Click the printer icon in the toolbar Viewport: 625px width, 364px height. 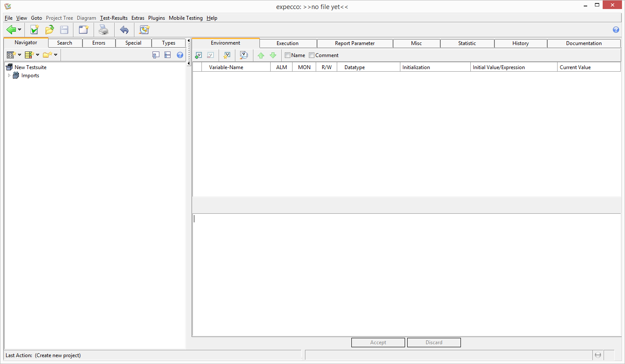[104, 30]
